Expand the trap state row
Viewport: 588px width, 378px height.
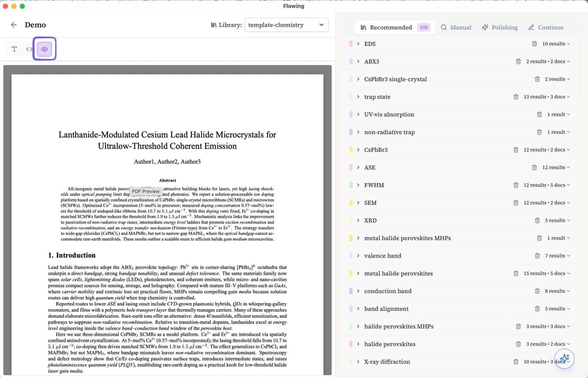(x=358, y=97)
